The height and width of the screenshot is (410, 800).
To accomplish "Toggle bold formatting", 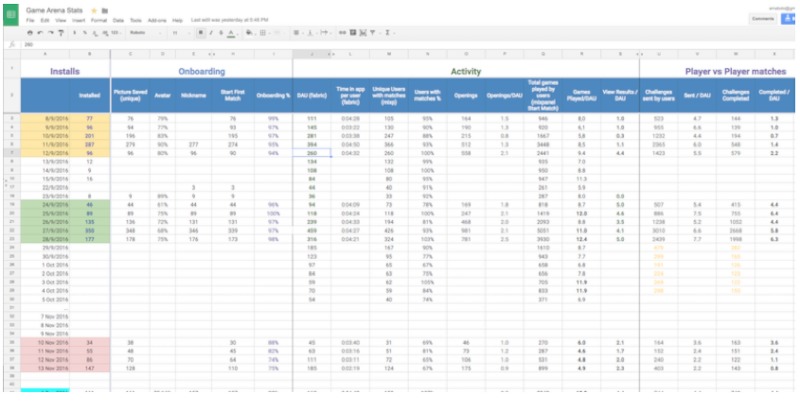I will (x=201, y=33).
